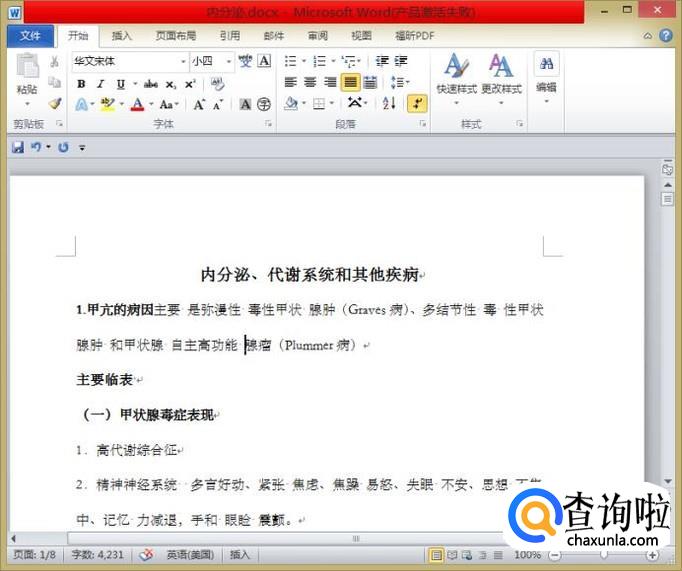Click the Save icon in quick access toolbar
Image resolution: width=682 pixels, height=571 pixels.
click(17, 147)
